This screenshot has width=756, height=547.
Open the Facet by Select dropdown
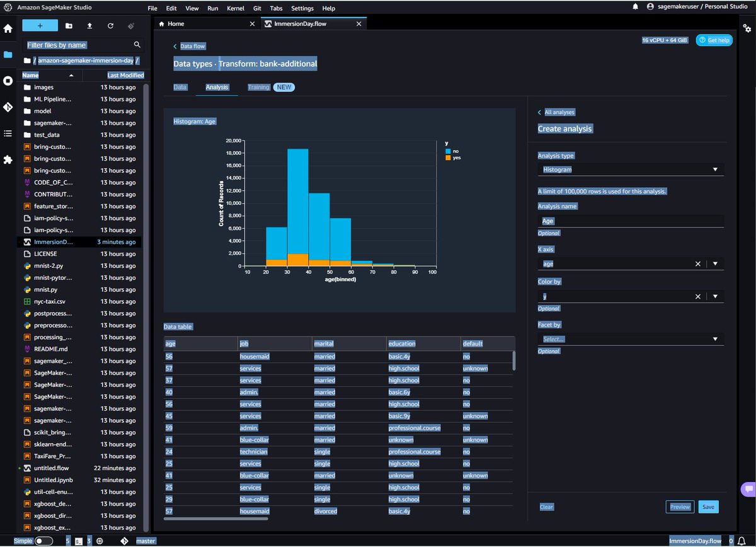tap(631, 339)
